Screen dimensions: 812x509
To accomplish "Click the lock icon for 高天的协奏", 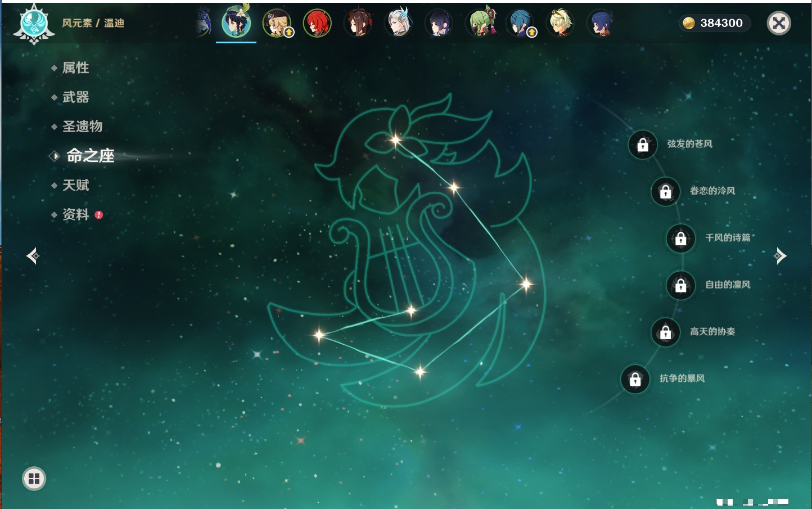I will 665,332.
